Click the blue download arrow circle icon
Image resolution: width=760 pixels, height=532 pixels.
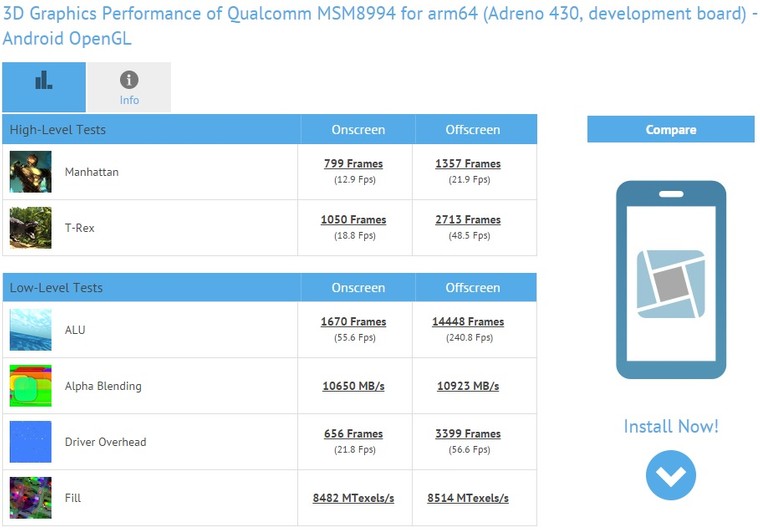[670, 475]
